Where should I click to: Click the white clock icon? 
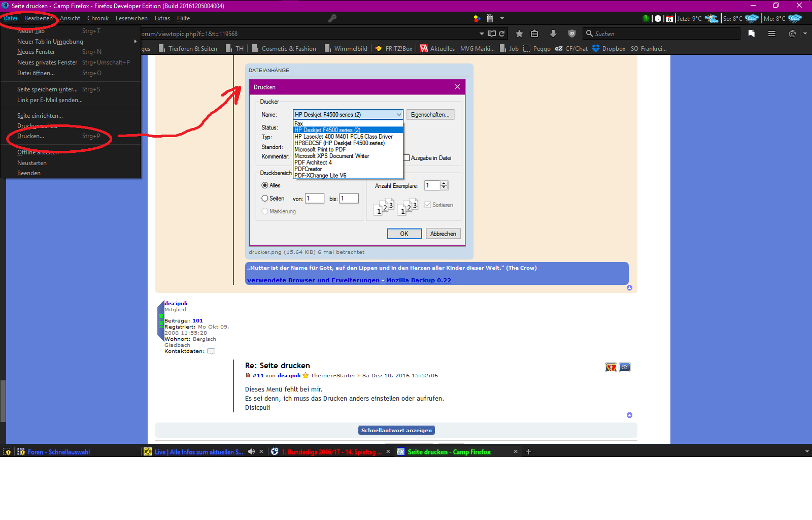coord(658,18)
